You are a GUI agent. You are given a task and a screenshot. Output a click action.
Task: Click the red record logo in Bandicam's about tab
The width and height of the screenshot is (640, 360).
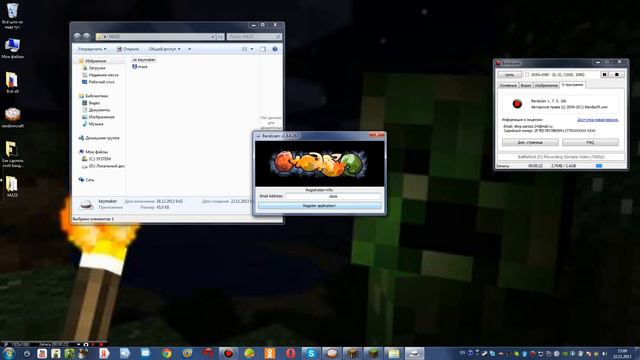[x=517, y=104]
